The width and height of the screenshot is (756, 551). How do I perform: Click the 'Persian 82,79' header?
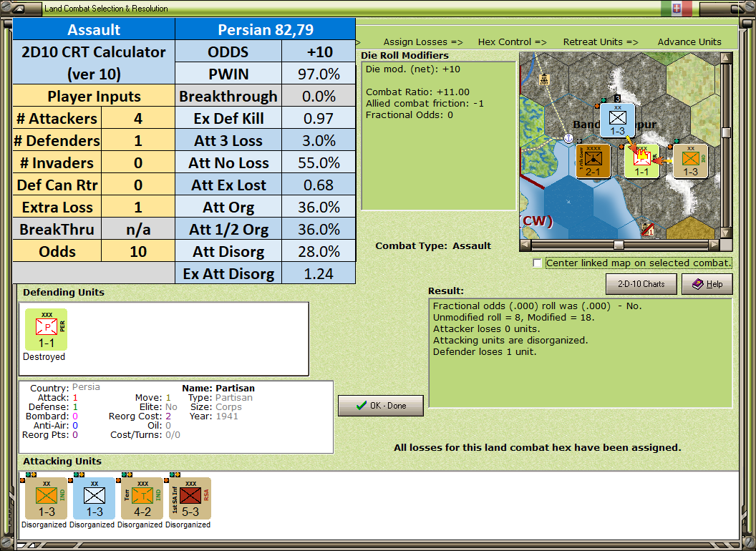pos(265,29)
